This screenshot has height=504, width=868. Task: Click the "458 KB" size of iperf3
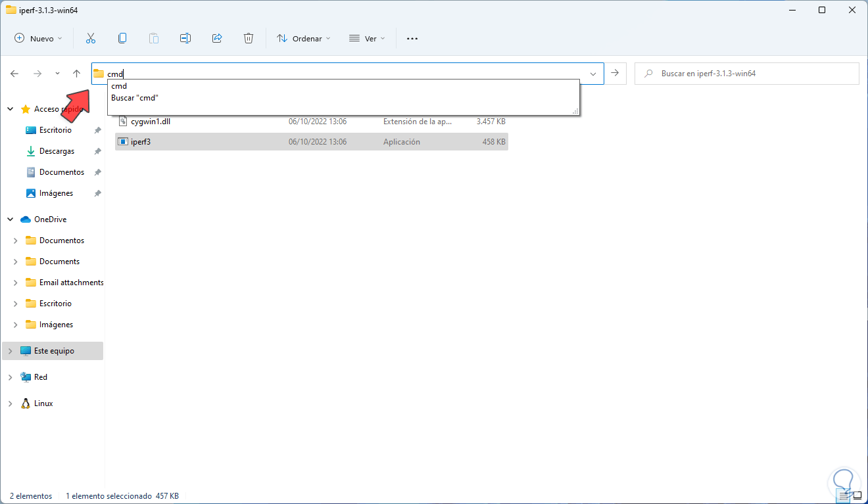tap(494, 141)
